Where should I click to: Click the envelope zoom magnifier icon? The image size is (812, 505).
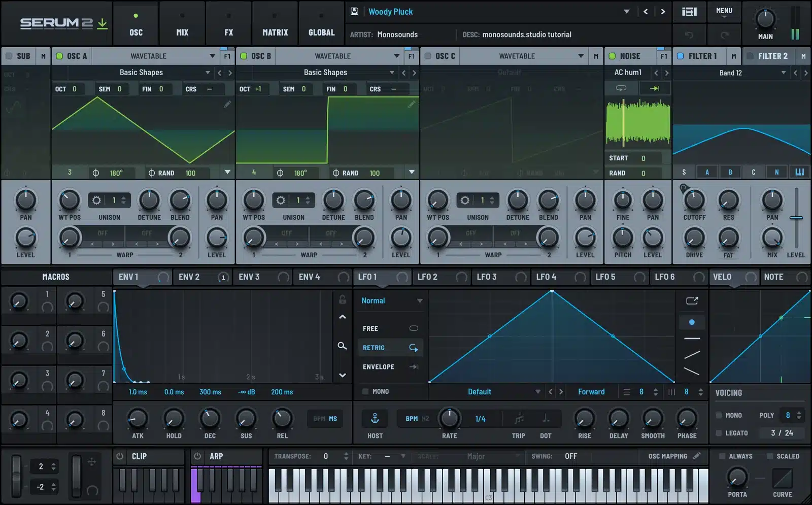coord(343,346)
